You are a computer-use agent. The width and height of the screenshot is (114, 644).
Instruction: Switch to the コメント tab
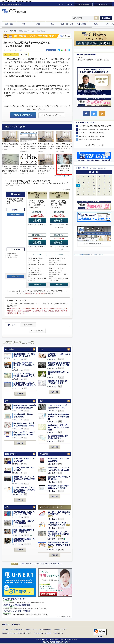coord(12,325)
